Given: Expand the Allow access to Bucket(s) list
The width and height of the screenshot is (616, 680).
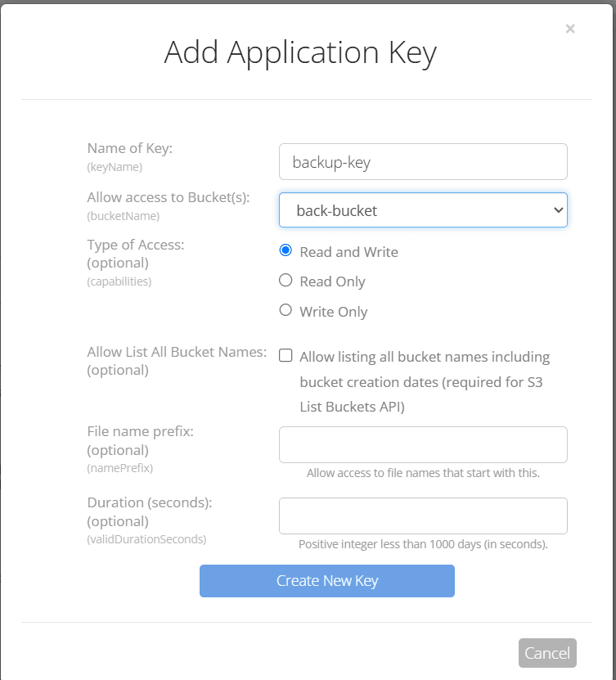Looking at the screenshot, I should click(423, 210).
